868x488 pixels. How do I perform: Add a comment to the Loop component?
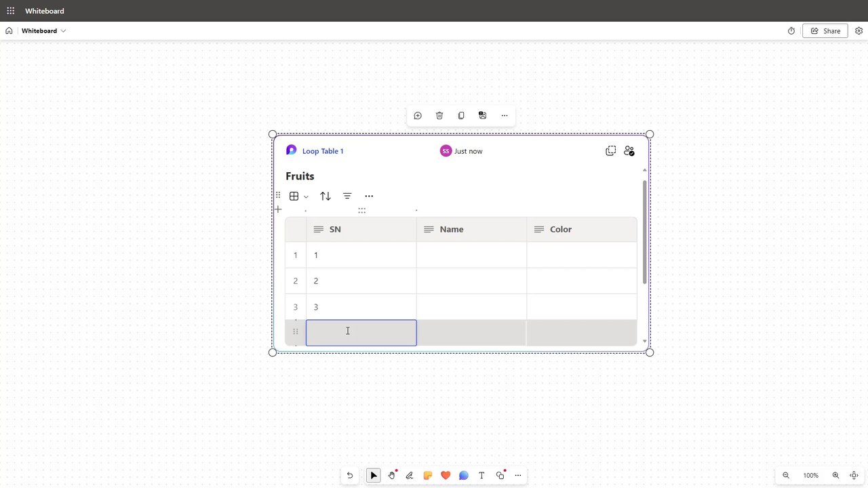click(418, 116)
